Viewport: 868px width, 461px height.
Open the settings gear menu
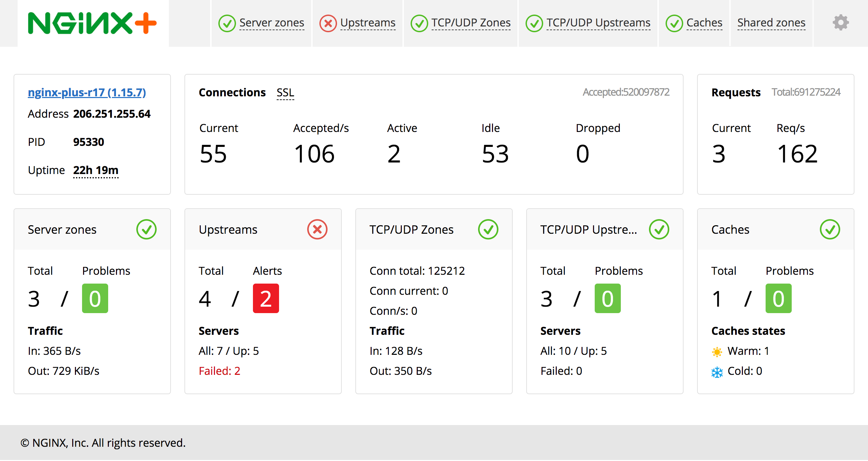pyautogui.click(x=840, y=22)
